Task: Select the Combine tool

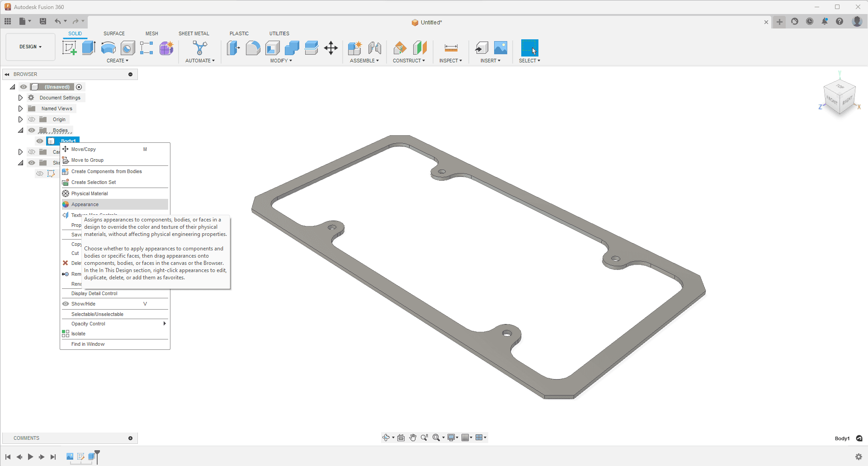Action: coord(292,48)
